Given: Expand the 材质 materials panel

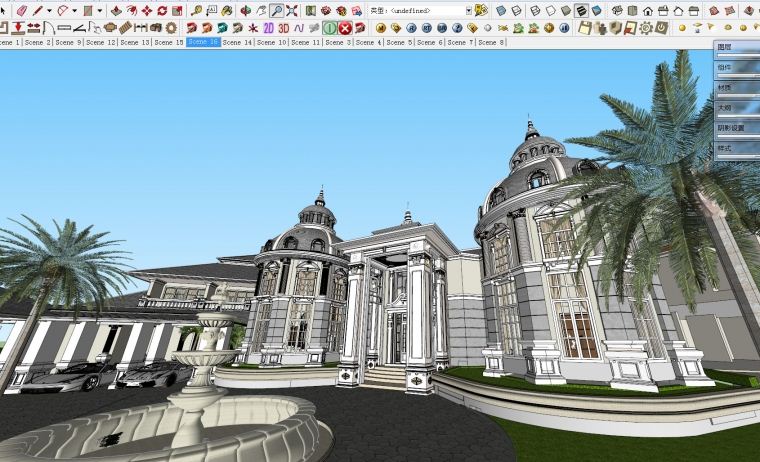Looking at the screenshot, I should point(737,90).
